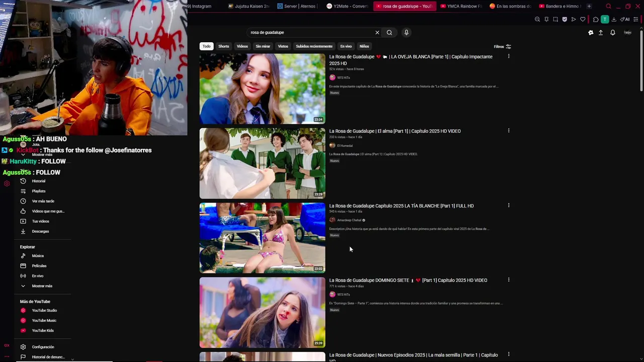This screenshot has height=362, width=644.
Task: Select the Videos filter chip
Action: pos(243,46)
